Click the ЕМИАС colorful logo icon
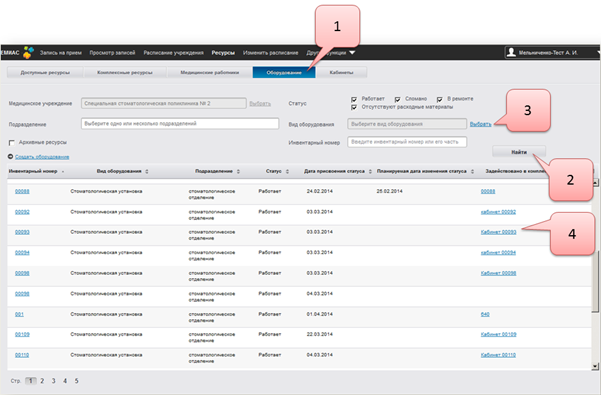The height and width of the screenshot is (395, 601). click(28, 52)
